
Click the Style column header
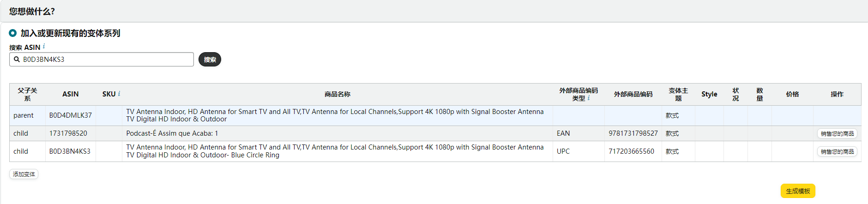pyautogui.click(x=709, y=94)
